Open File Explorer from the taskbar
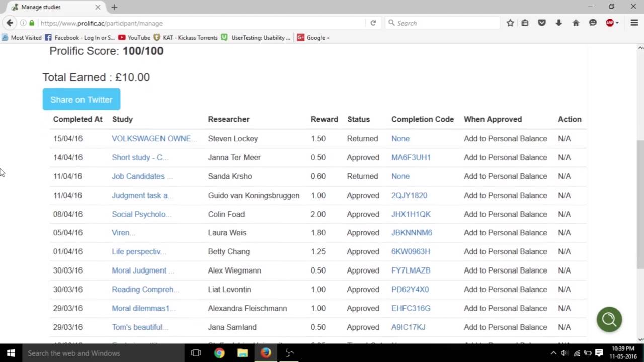 (x=243, y=353)
